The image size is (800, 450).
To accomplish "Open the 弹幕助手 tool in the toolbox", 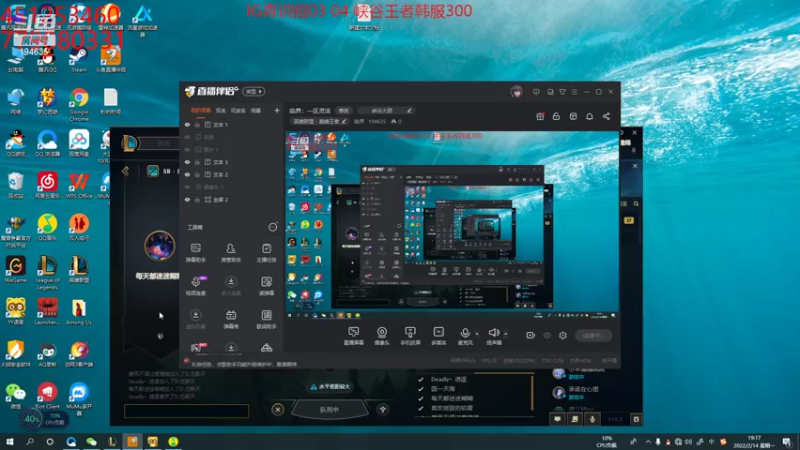I will point(195,253).
